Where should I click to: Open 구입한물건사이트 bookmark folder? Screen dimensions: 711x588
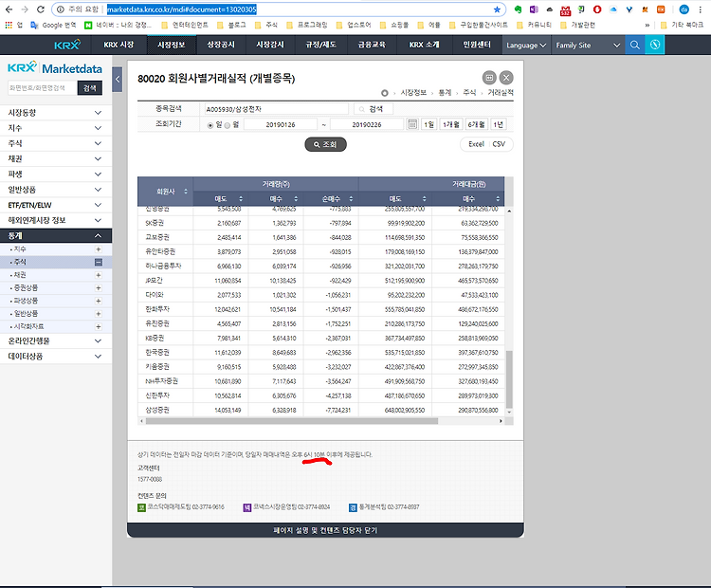point(479,25)
